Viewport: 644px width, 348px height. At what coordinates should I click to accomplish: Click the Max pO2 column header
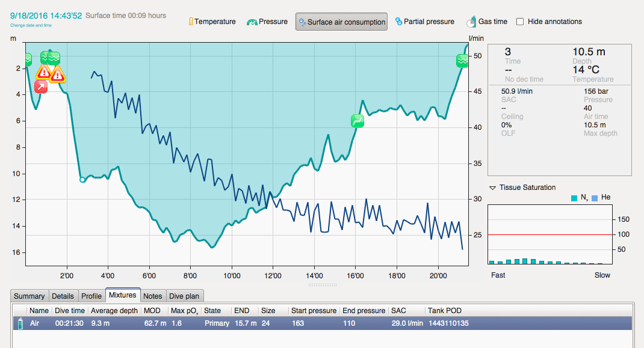click(184, 311)
